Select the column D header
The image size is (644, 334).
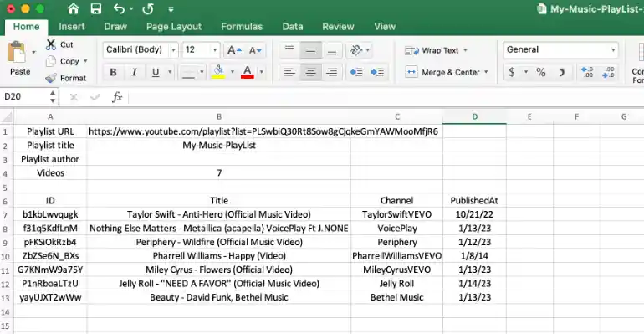tap(474, 116)
